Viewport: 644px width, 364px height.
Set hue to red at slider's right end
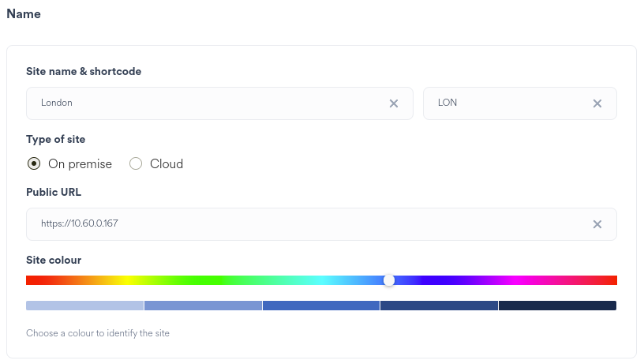click(x=614, y=280)
